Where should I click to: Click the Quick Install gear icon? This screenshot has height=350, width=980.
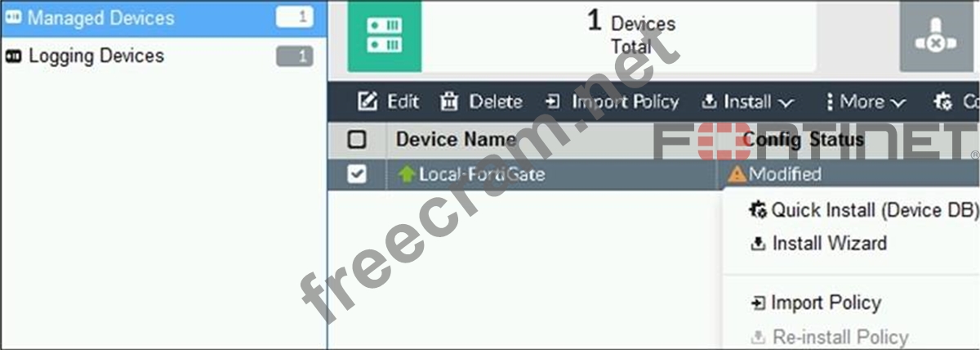[757, 210]
